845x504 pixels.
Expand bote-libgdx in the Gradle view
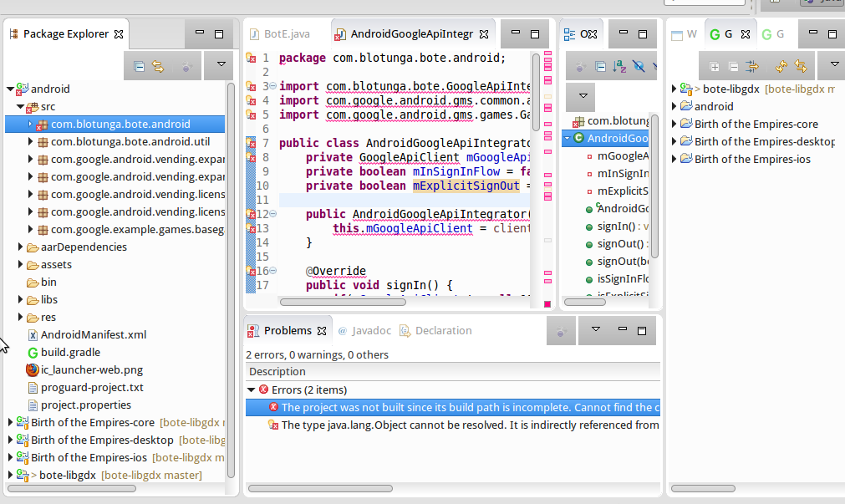(674, 89)
